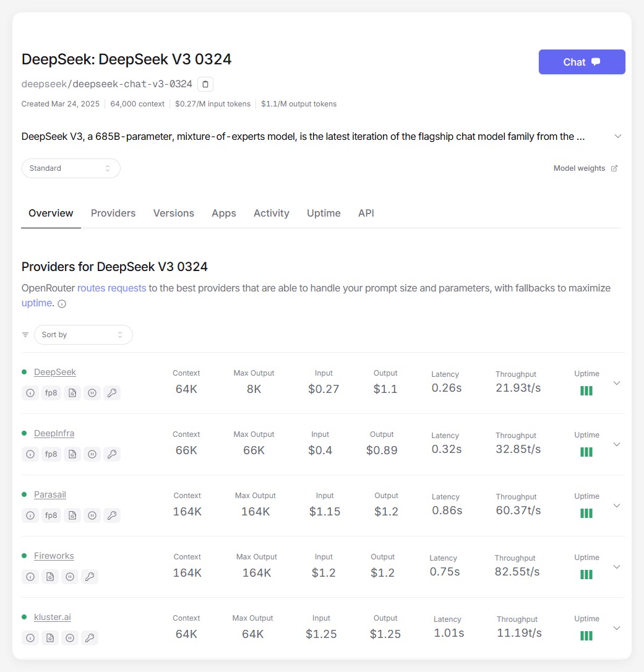Click the filter icon beside Sort by
Screen dimensions: 644x672
pyautogui.click(x=25, y=335)
